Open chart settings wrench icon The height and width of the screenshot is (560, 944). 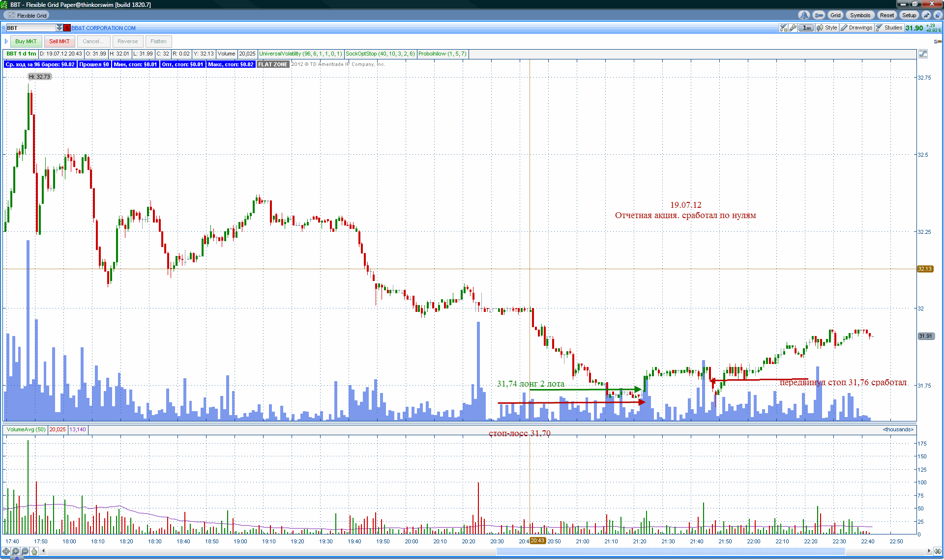pos(793,28)
